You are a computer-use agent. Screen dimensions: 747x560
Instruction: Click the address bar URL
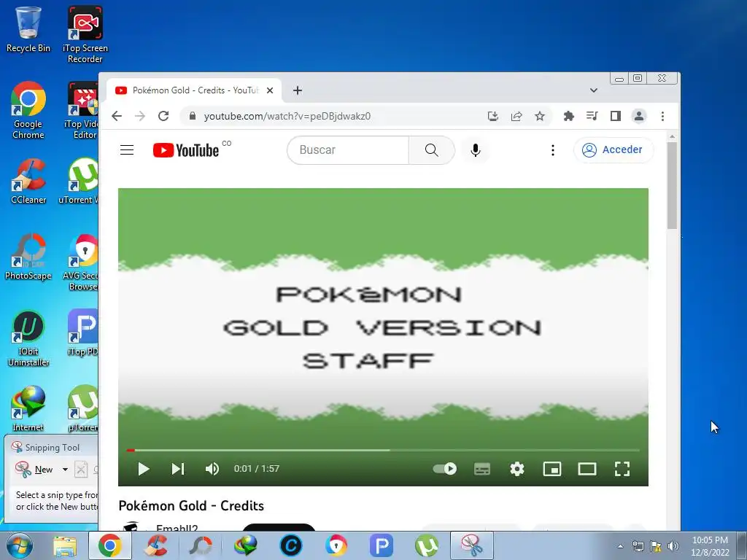tap(287, 116)
